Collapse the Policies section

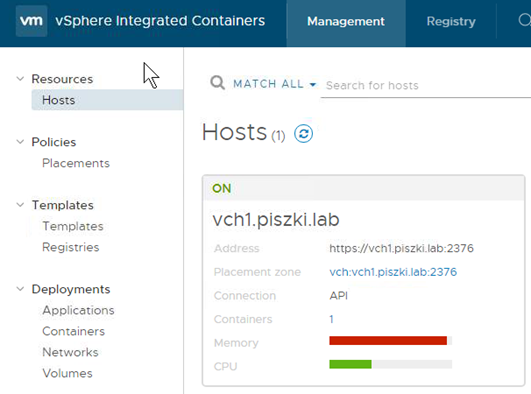tap(20, 142)
